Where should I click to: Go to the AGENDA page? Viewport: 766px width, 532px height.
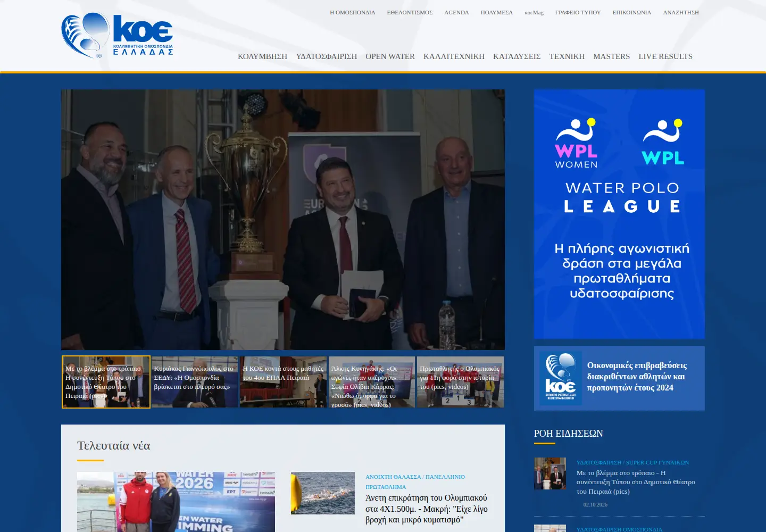pos(456,12)
